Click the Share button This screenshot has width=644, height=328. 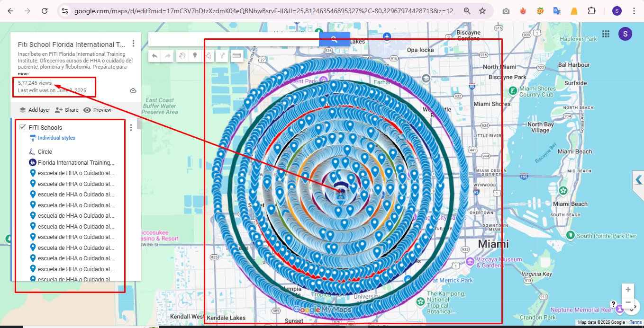pyautogui.click(x=67, y=109)
